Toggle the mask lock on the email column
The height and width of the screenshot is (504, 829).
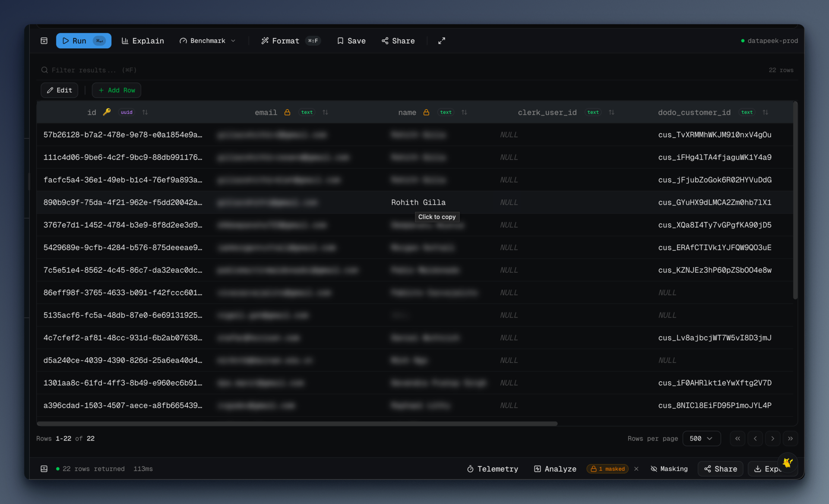[x=287, y=112]
